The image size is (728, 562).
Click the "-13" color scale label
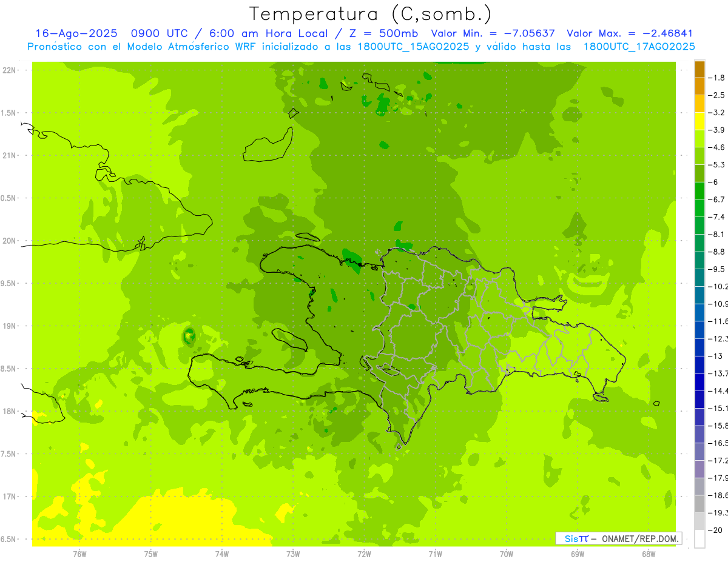point(715,356)
